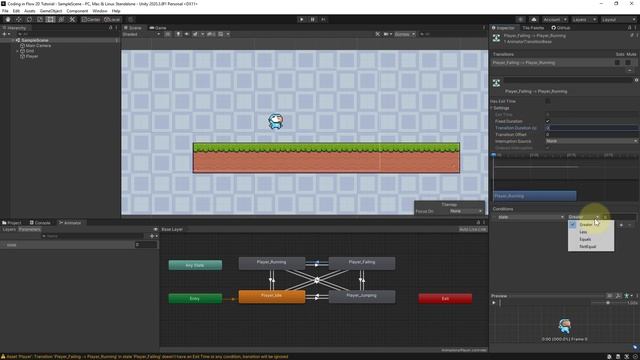The image size is (640, 360).
Task: Toggle the Local handle rotation button
Action: point(112,20)
